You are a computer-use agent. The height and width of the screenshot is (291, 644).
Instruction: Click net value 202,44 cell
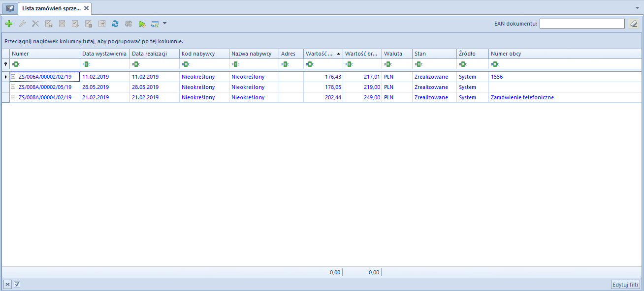[x=323, y=97]
